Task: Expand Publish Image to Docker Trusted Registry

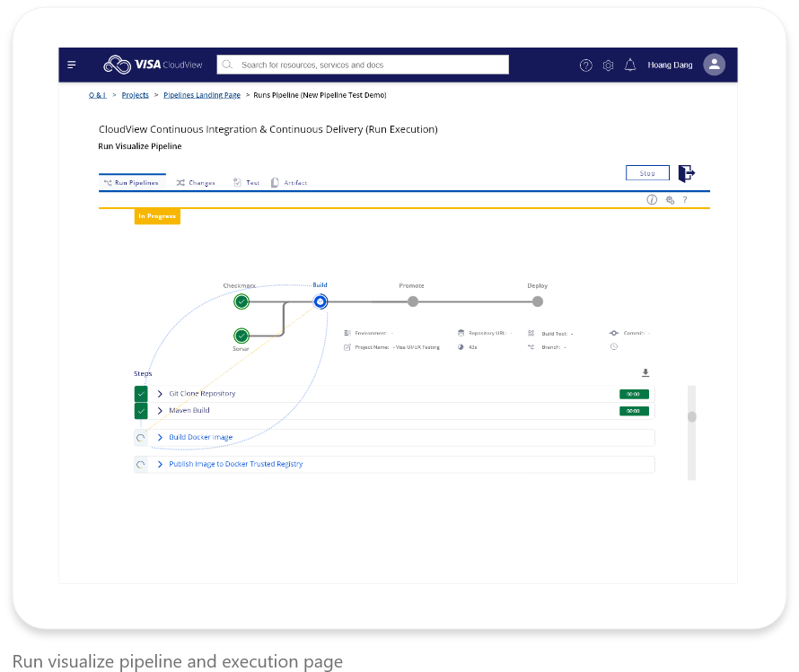Action: [x=160, y=464]
